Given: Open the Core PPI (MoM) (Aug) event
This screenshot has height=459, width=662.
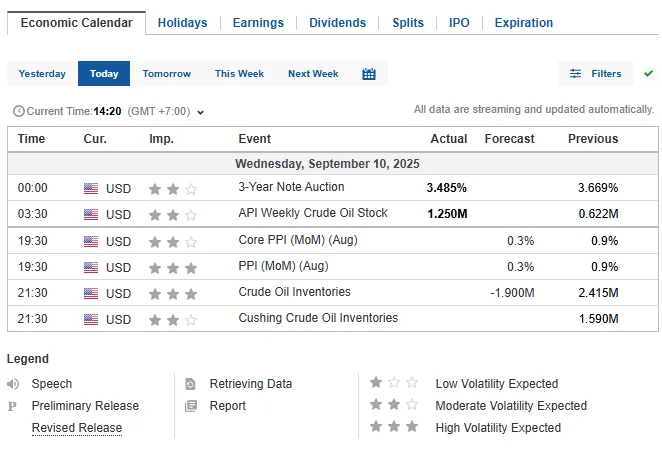Looking at the screenshot, I should tap(298, 240).
